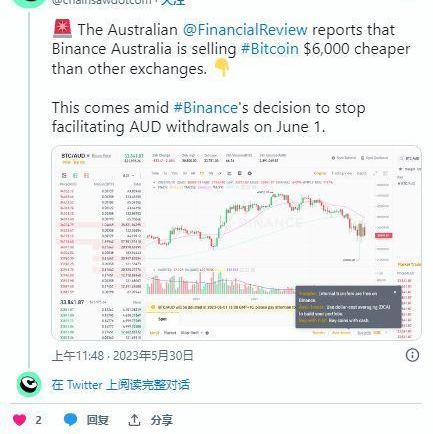Screen dimensions: 433x434
Task: Open the tweet info circle icon
Action: point(412,355)
